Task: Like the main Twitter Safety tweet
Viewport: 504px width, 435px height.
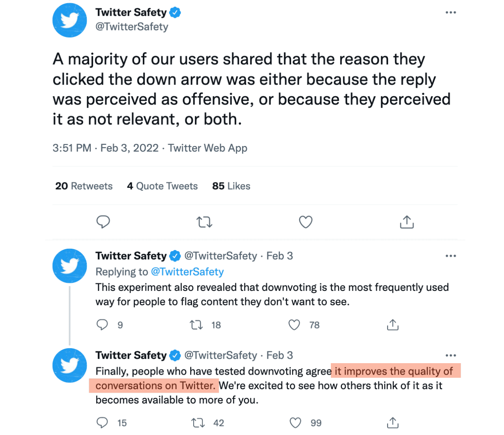Action: click(x=305, y=222)
